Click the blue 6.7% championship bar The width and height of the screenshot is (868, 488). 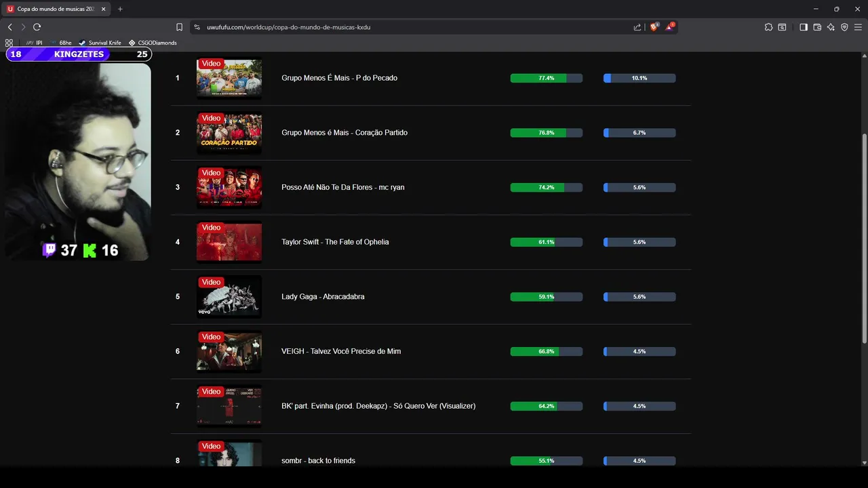coord(639,133)
